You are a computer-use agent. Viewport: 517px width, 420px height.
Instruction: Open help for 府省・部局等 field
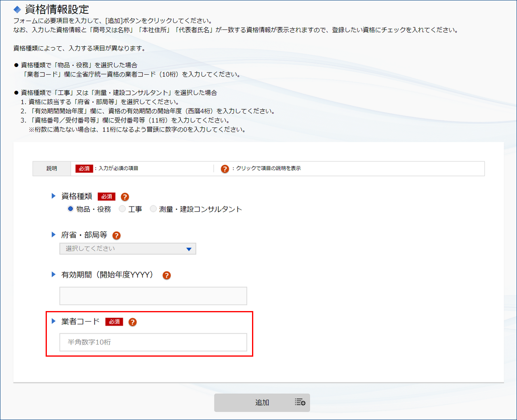click(x=116, y=236)
